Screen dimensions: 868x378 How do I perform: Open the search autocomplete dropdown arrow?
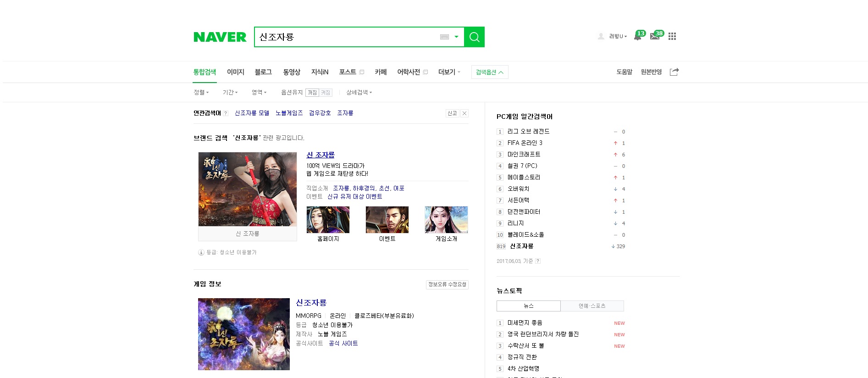[456, 37]
